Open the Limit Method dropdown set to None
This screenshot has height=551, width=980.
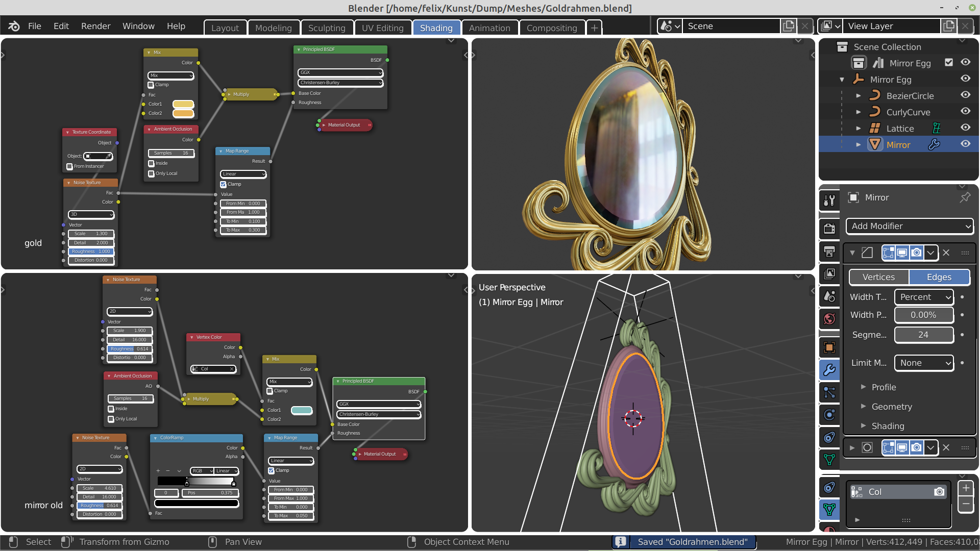tap(923, 363)
